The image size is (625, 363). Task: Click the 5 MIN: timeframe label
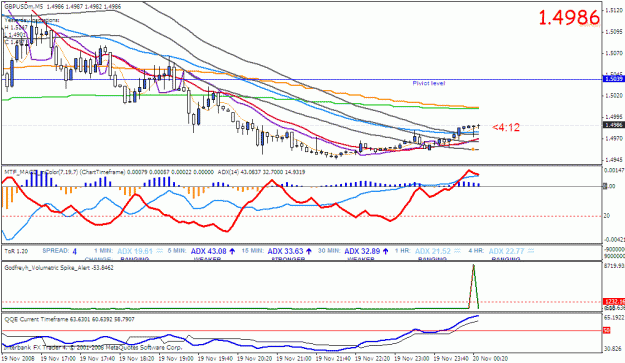[177, 251]
